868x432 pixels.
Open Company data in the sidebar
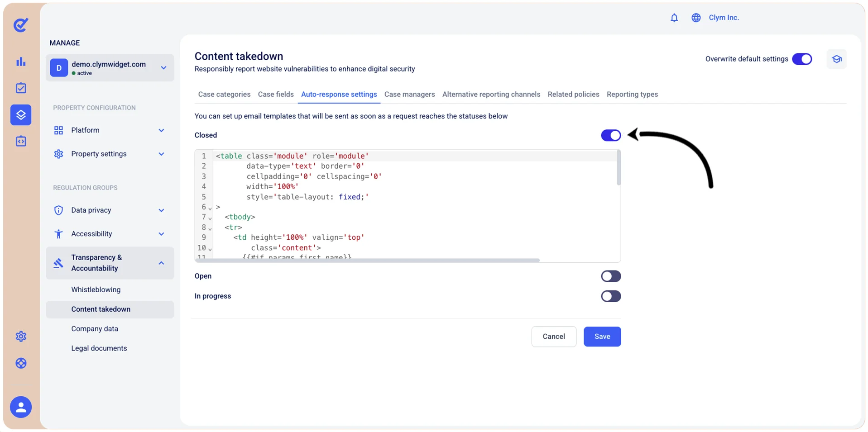(x=95, y=329)
